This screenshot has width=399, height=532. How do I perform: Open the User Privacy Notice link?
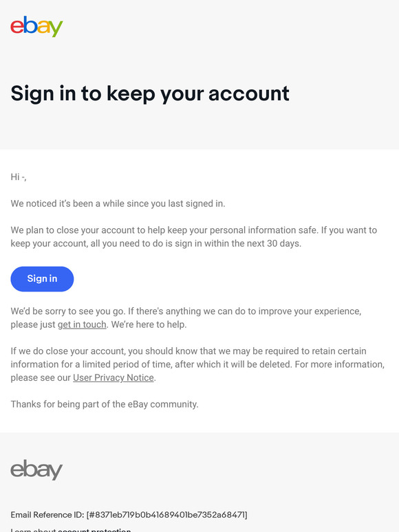pyautogui.click(x=114, y=377)
